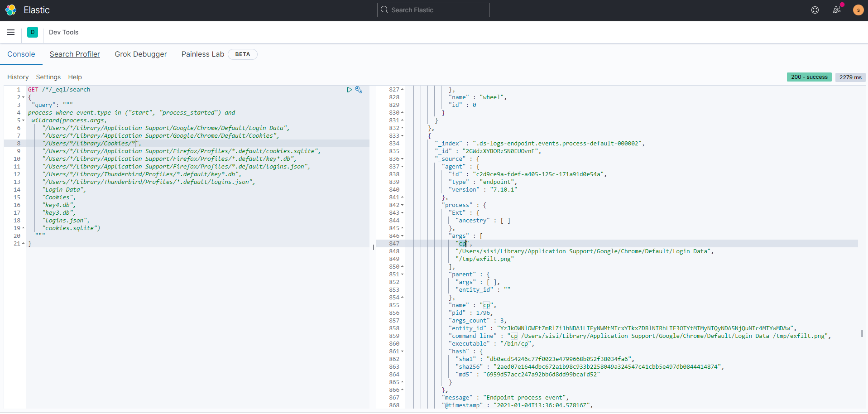Open the help lifebuoy icon
Viewport: 868px width, 414px height.
[x=815, y=10]
